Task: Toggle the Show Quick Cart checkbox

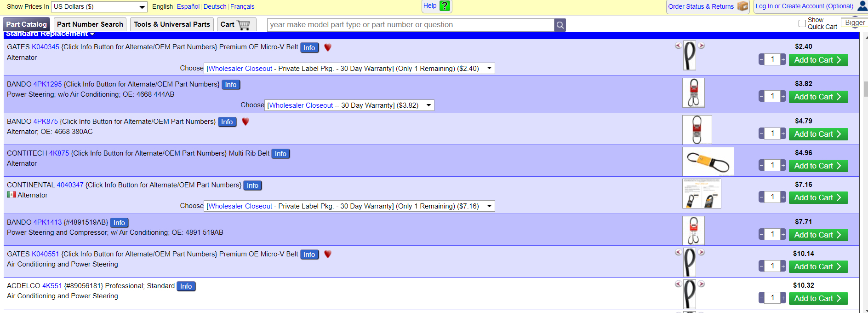Action: point(802,23)
